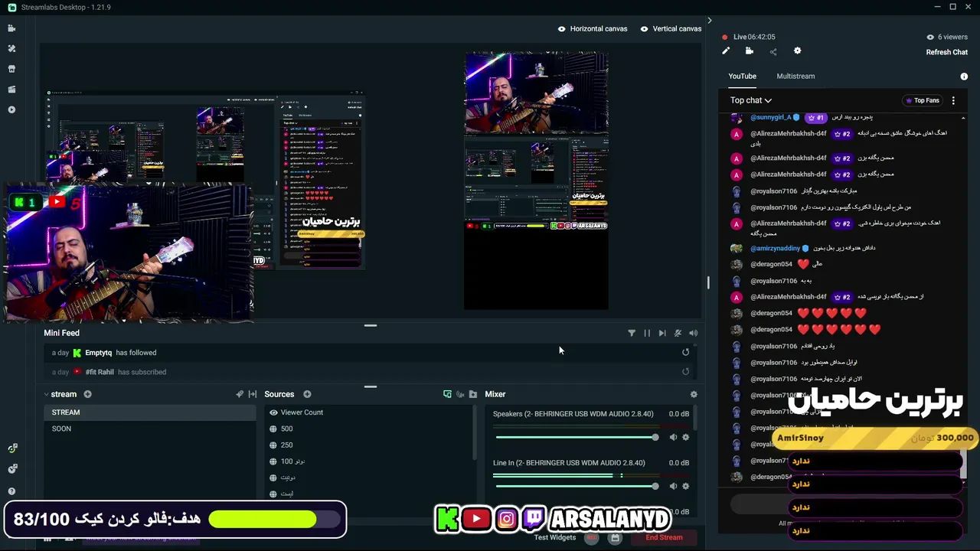Open the chat three-dot options menu
The height and width of the screenshot is (551, 980).
tap(953, 100)
